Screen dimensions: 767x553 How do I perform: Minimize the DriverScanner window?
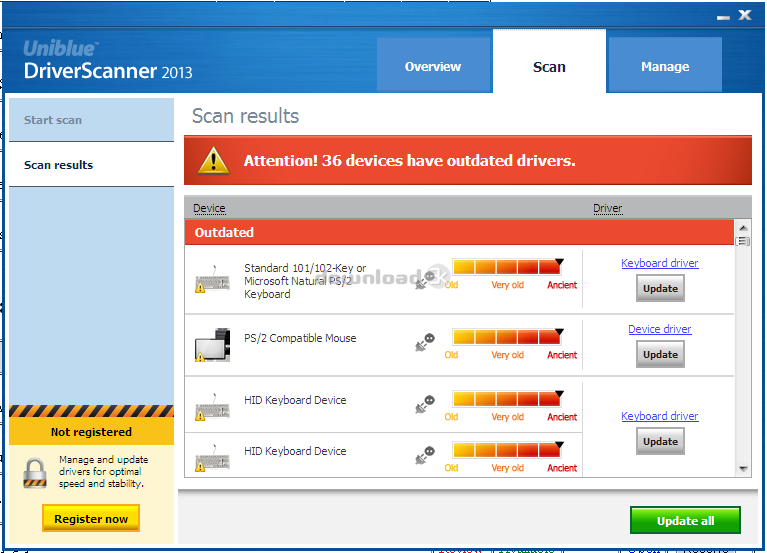click(x=723, y=18)
